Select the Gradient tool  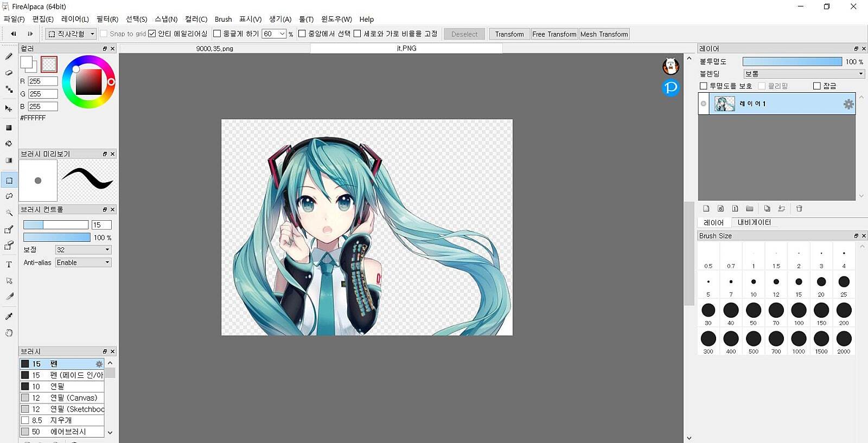9,160
